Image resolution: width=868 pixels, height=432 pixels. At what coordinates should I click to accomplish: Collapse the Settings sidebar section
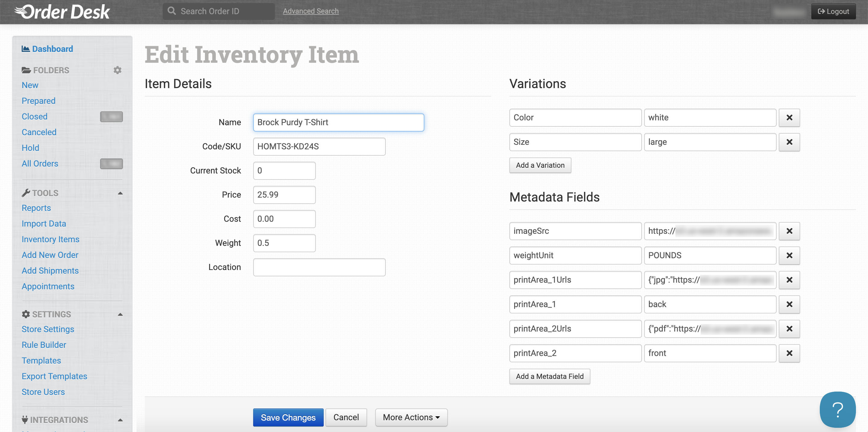pyautogui.click(x=120, y=314)
